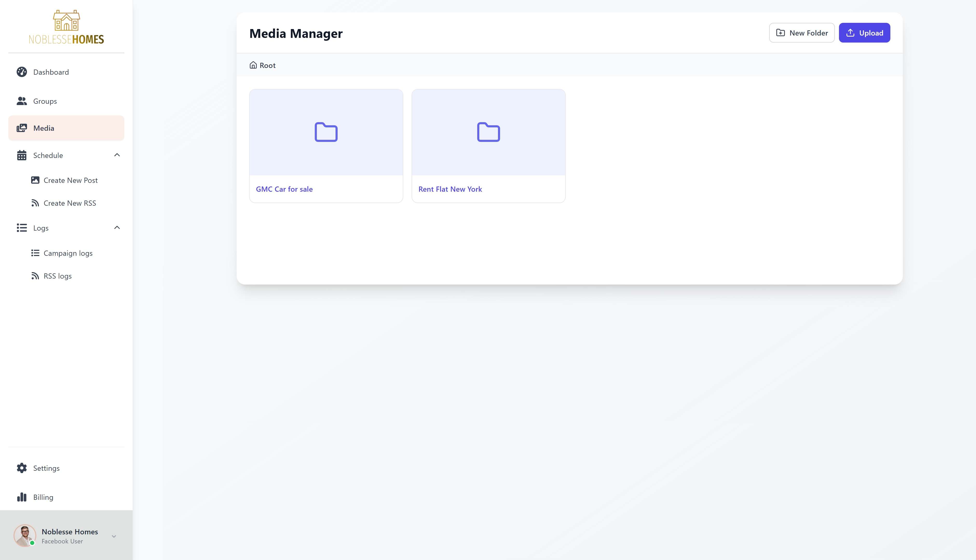Click the folder icon of GMC Car for sale

(326, 132)
